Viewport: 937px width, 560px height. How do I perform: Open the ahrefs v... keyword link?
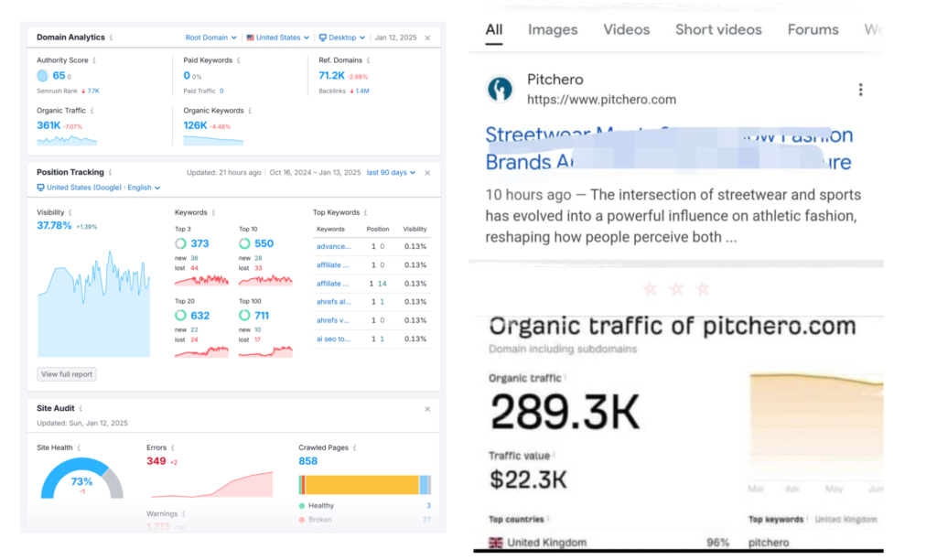click(333, 320)
